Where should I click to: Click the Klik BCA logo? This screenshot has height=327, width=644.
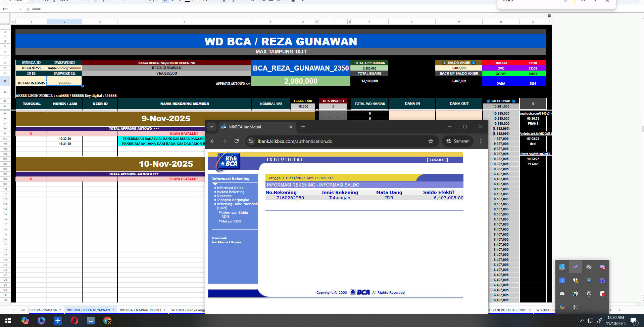pos(229,162)
